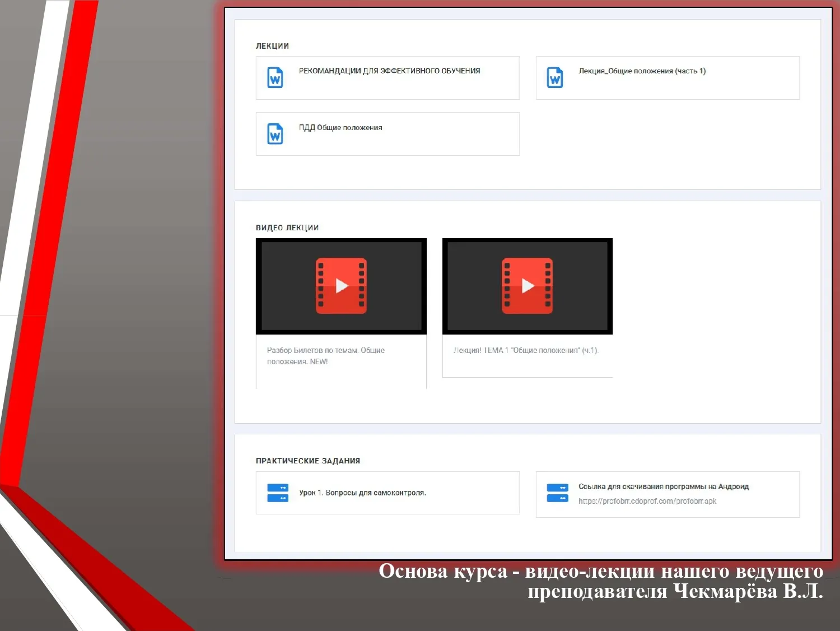
Task: Click Word icon of Лекция_Общие положения (часть 1)
Action: [x=555, y=77]
